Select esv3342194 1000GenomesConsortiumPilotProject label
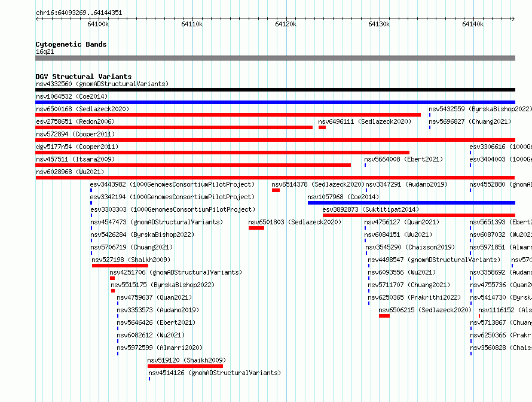 tap(172, 197)
